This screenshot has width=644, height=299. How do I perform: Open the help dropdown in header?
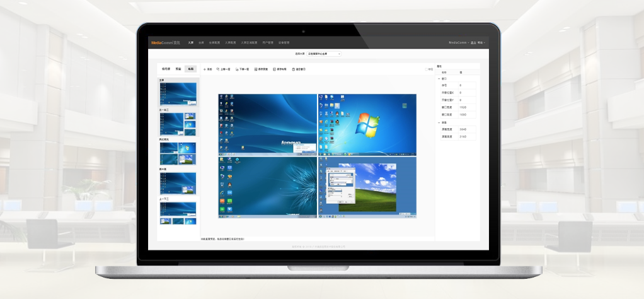click(481, 42)
